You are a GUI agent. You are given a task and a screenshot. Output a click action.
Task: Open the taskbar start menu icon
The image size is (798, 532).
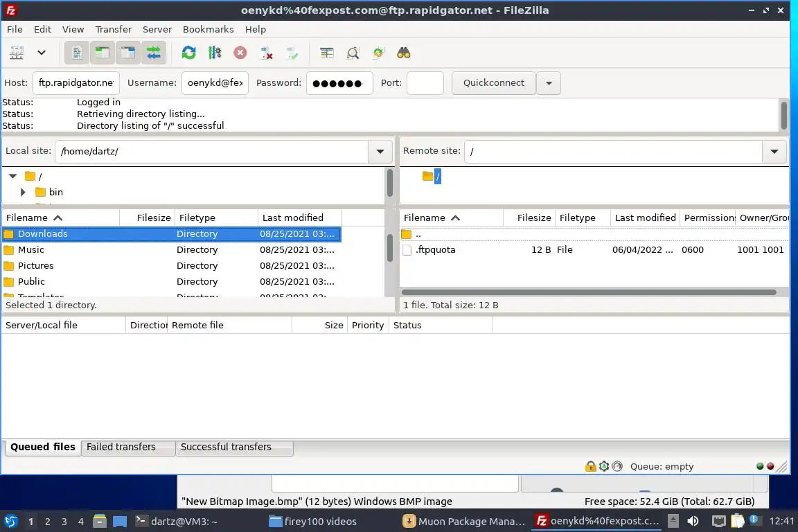coord(10,521)
